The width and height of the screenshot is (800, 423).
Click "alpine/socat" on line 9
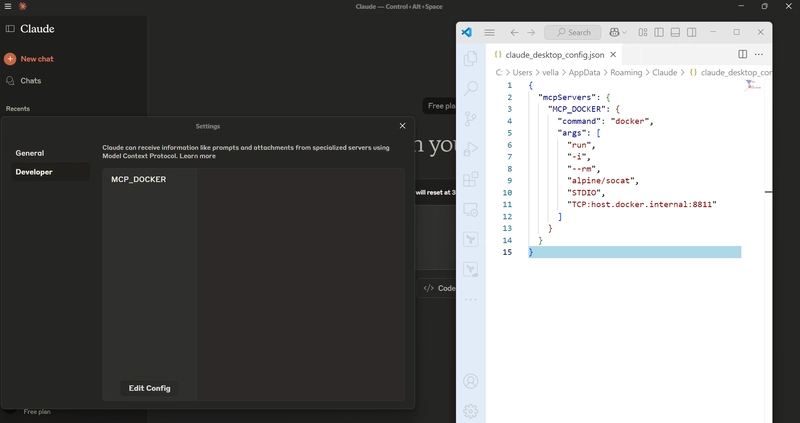click(x=601, y=181)
